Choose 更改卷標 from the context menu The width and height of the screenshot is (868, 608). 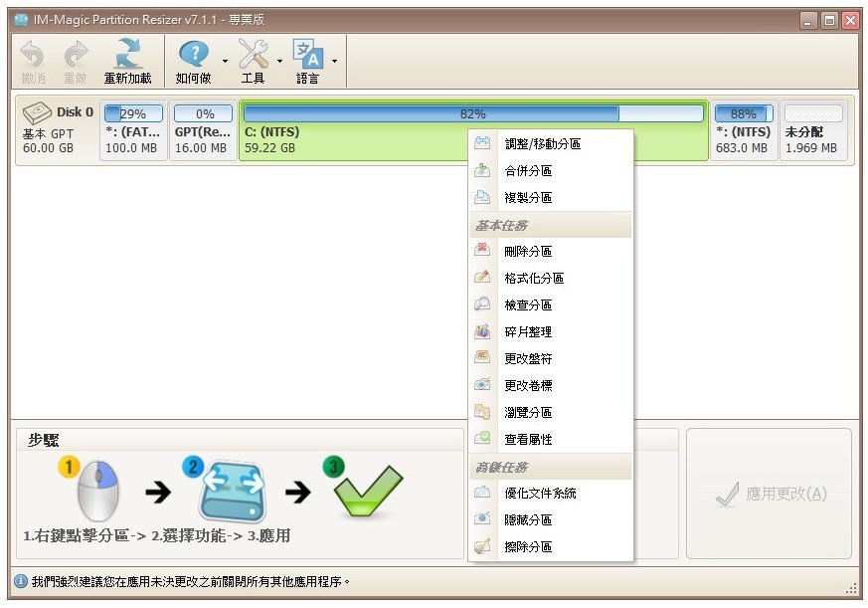551,385
